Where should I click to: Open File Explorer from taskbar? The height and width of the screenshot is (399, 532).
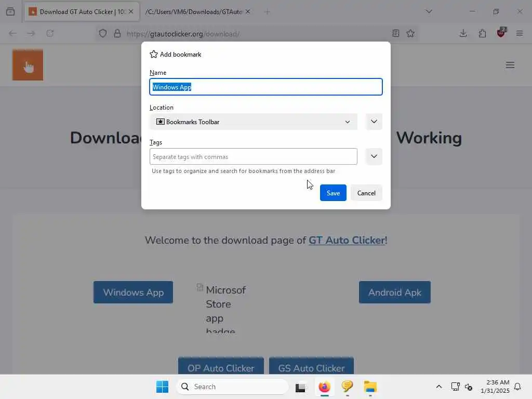(x=370, y=387)
